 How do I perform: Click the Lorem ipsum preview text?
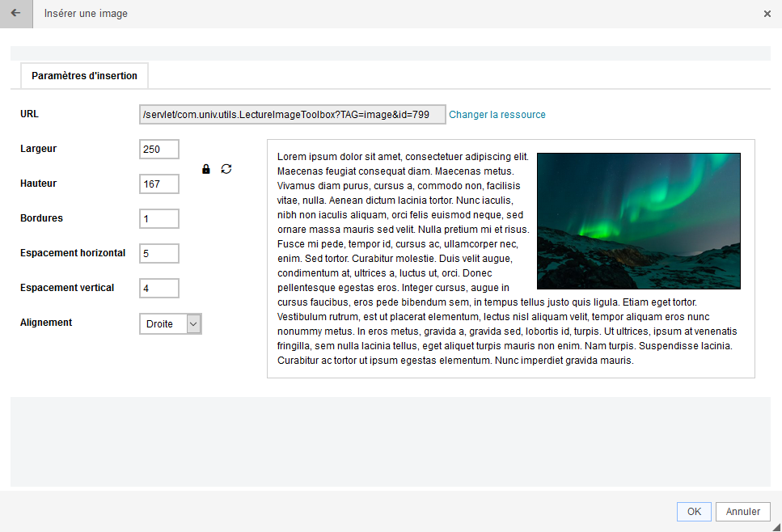pyautogui.click(x=507, y=259)
